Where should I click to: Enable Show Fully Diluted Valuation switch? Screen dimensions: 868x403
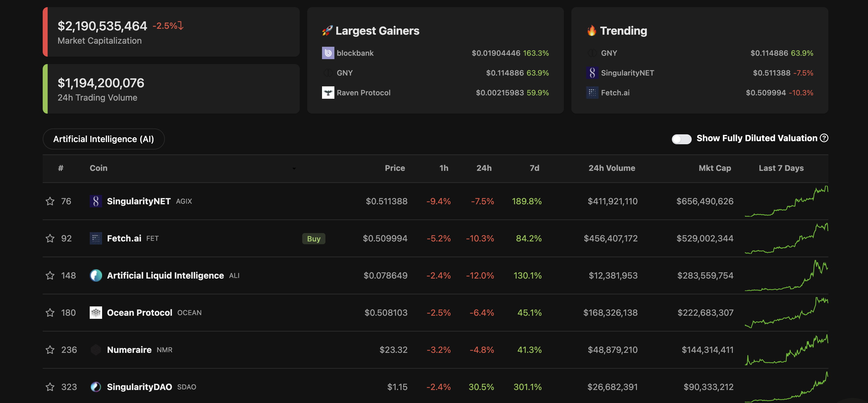681,139
